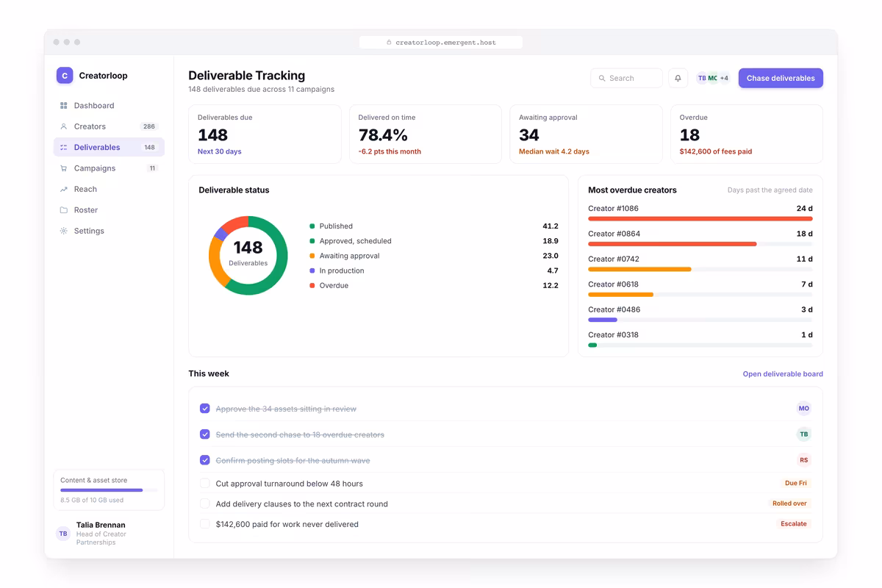Open deliverable board link
The image size is (882, 588).
[783, 374]
